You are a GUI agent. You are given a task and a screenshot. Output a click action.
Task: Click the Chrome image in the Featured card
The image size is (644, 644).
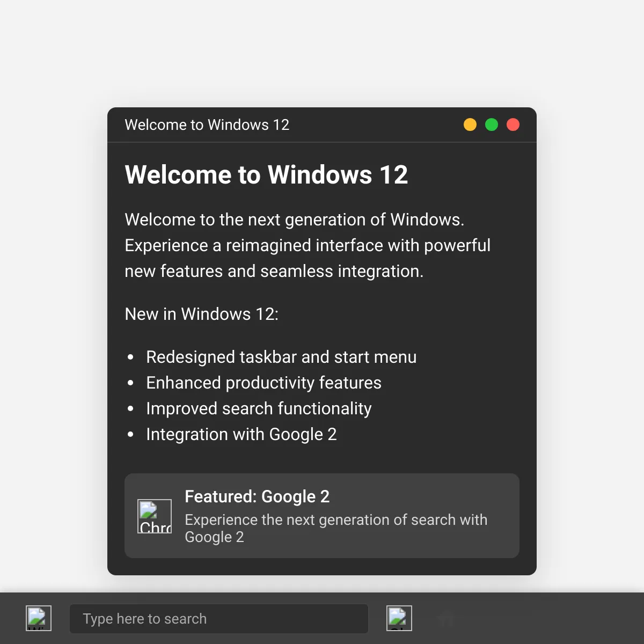[x=155, y=516]
